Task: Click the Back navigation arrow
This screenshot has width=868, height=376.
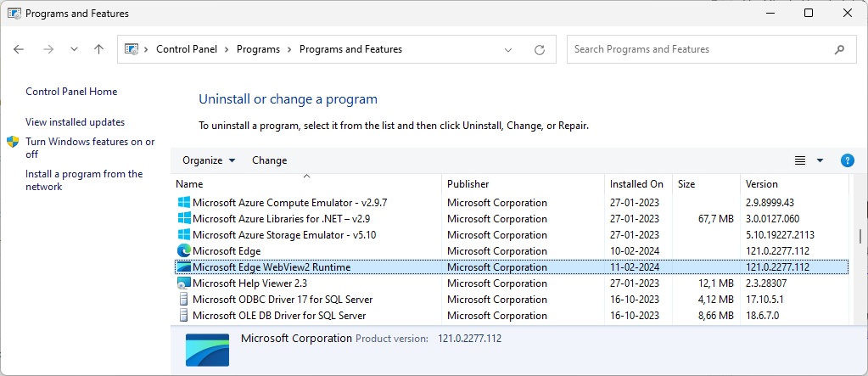Action: click(20, 49)
